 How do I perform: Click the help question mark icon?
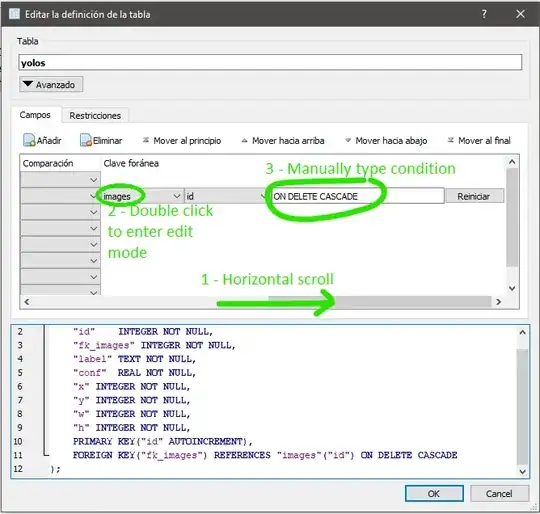click(x=484, y=14)
